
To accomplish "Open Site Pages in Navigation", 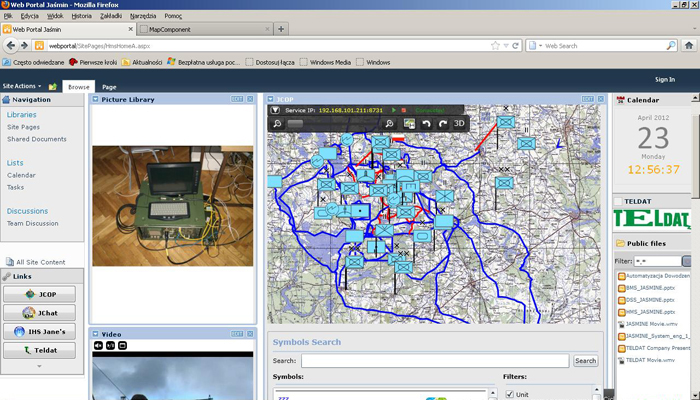I will click(x=23, y=127).
